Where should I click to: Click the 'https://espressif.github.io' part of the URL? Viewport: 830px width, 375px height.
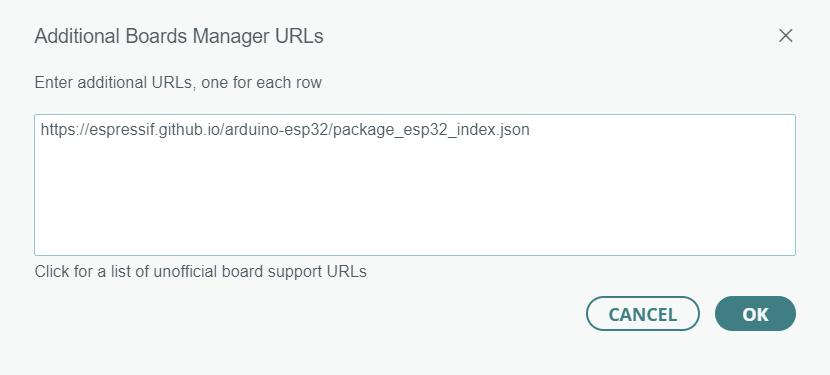coord(130,130)
